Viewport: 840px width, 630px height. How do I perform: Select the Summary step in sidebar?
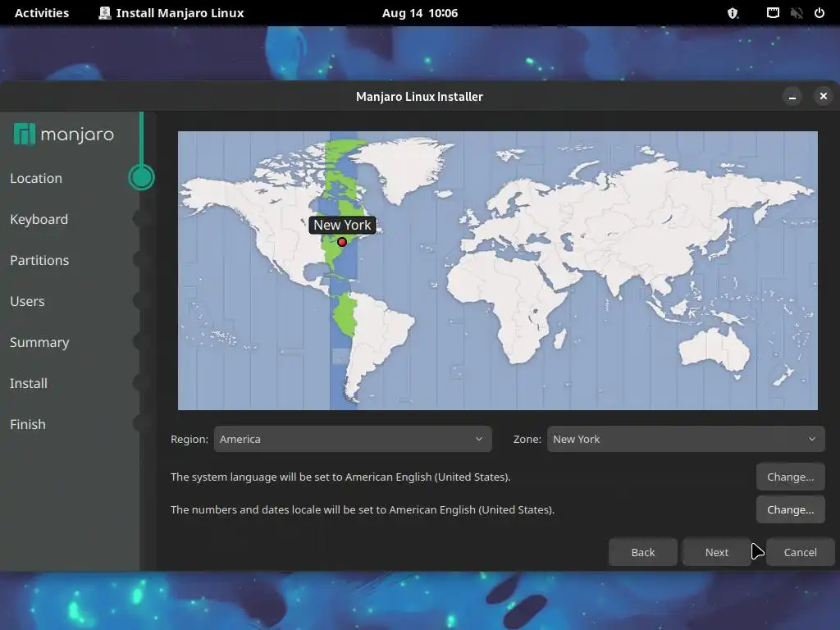(39, 343)
